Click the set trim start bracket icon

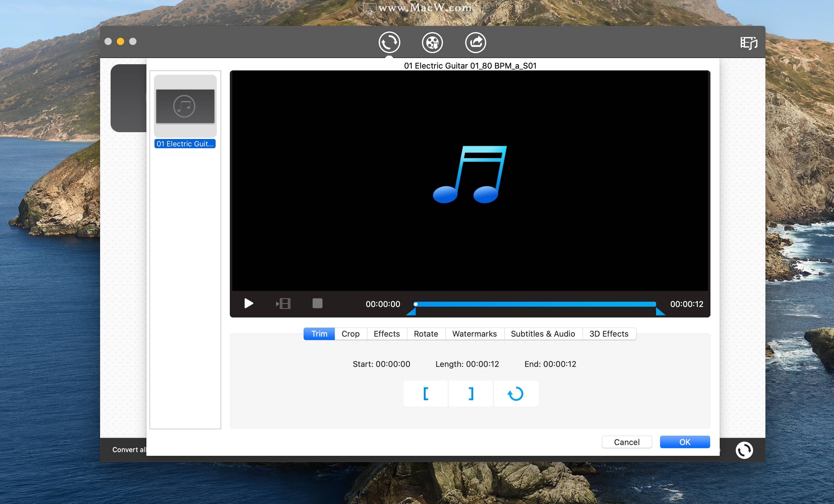pos(425,393)
